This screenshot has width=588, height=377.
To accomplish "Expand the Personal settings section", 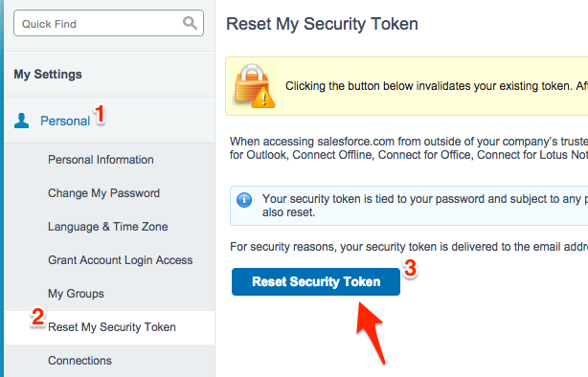I will pos(65,122).
